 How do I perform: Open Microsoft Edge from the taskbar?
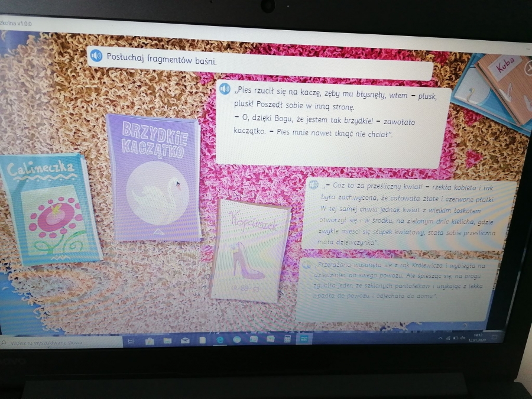pyautogui.click(x=220, y=340)
